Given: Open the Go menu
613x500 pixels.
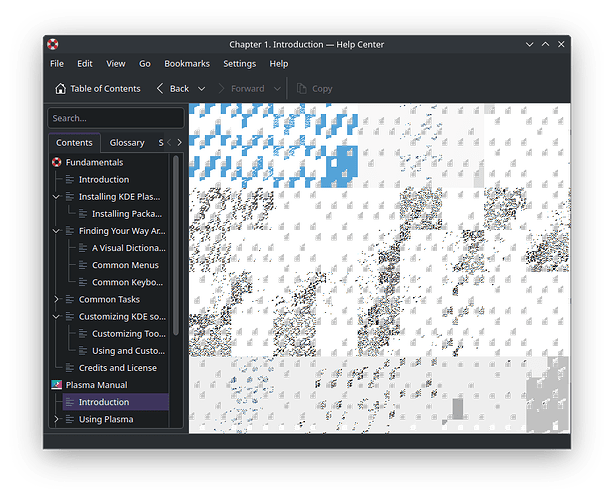Looking at the screenshot, I should (x=145, y=64).
